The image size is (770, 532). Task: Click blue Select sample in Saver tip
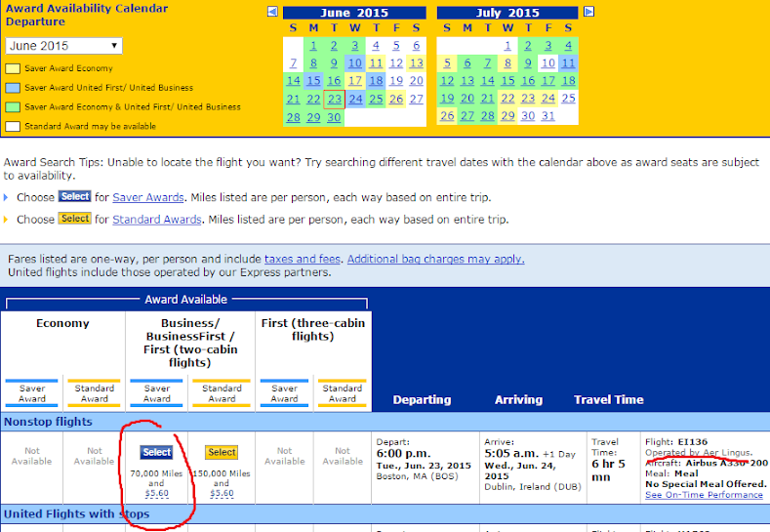(74, 196)
